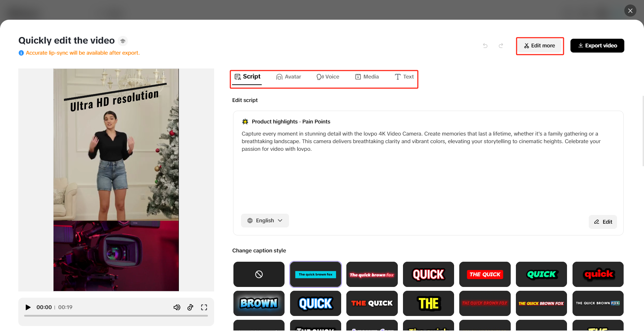This screenshot has width=644, height=335.
Task: Open the Media tab
Action: click(x=367, y=76)
